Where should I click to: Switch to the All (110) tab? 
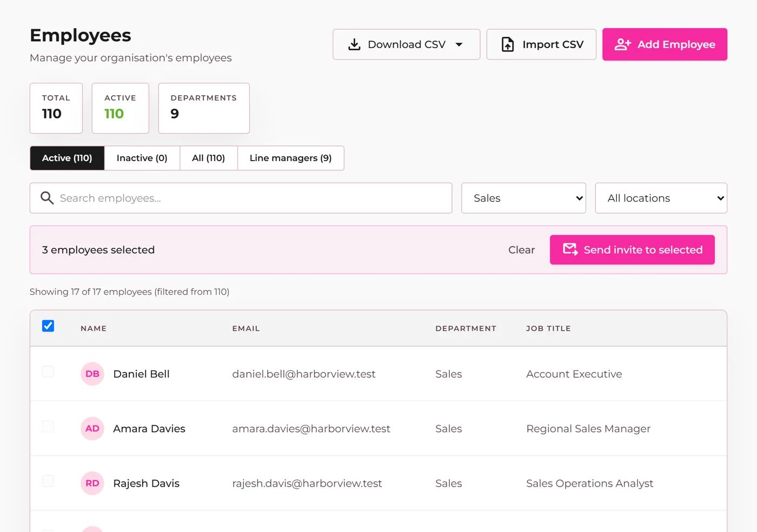coord(209,158)
